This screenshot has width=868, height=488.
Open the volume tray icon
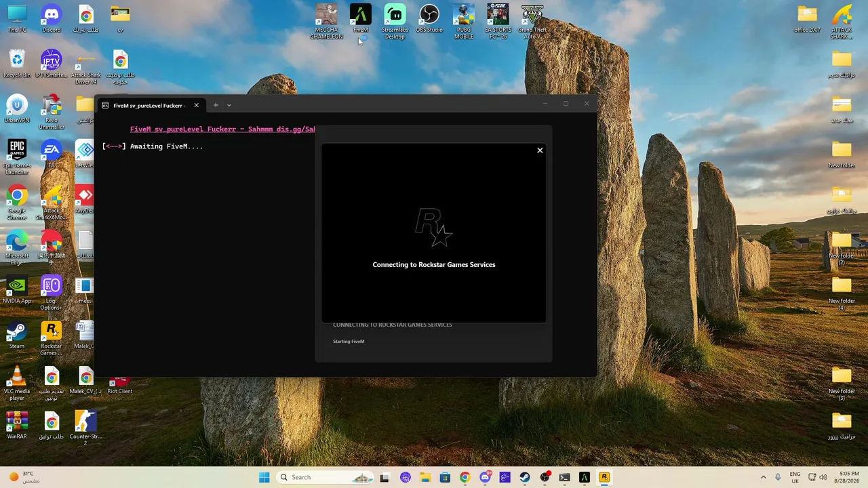coord(825,477)
